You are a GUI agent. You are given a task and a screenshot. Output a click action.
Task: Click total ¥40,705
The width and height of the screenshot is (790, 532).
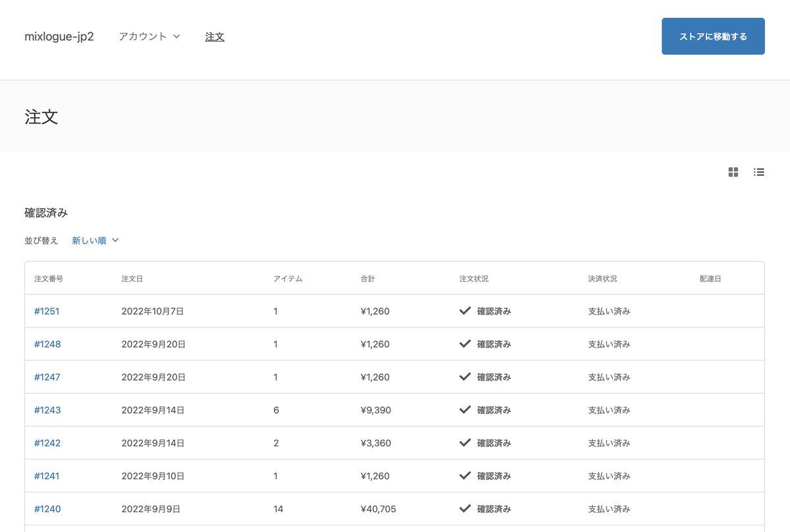tap(379, 508)
